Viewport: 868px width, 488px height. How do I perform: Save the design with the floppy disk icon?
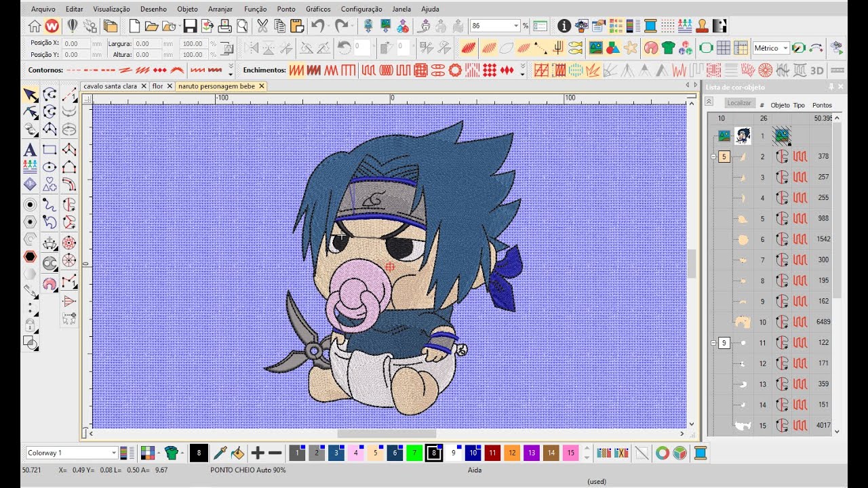[x=190, y=26]
